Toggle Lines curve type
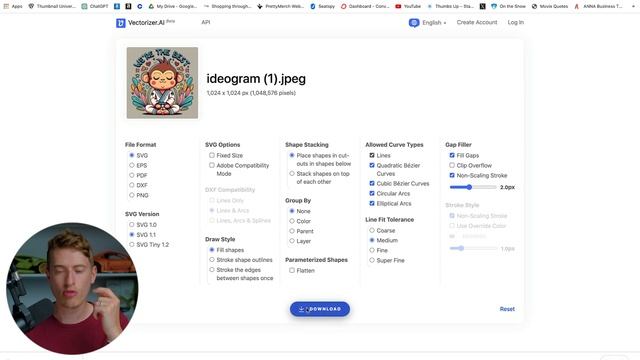The height and width of the screenshot is (360, 640). (x=372, y=156)
